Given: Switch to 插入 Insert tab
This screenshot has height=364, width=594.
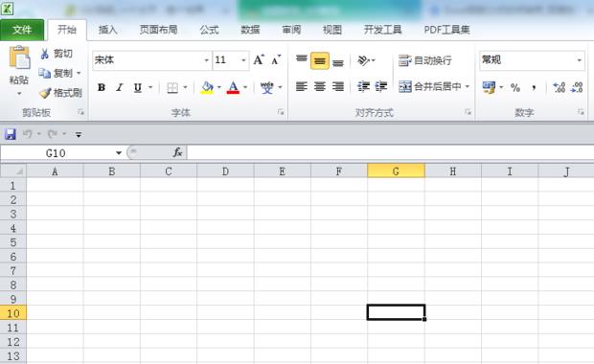Looking at the screenshot, I should pos(107,30).
